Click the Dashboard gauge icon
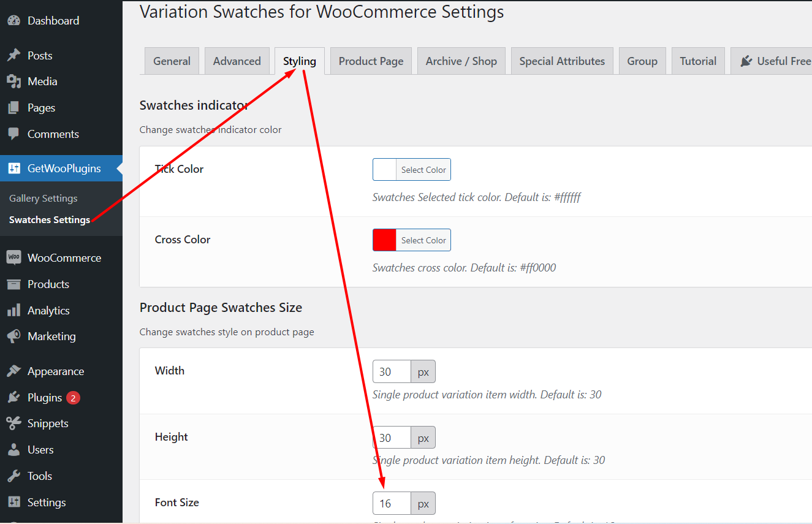Image resolution: width=812 pixels, height=524 pixels. point(13,20)
